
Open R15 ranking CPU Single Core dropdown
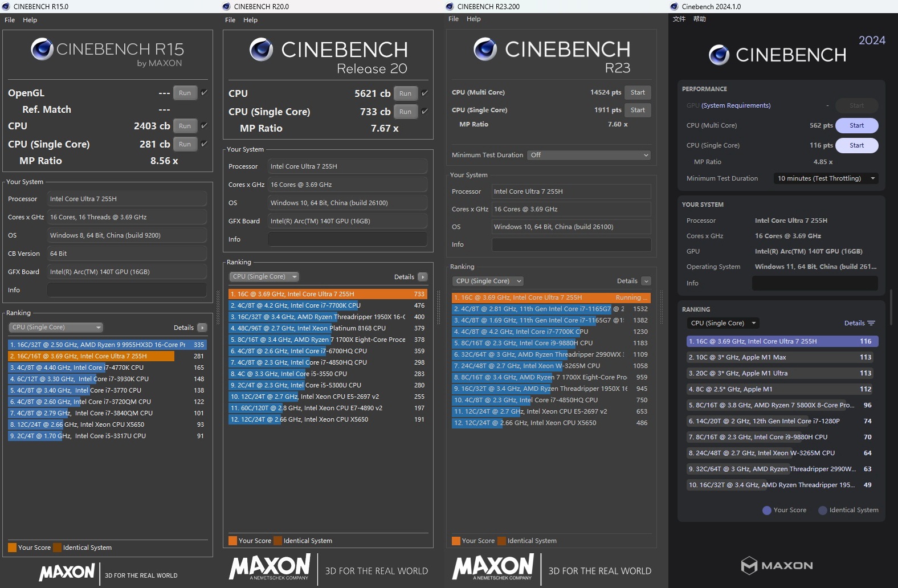pos(56,327)
